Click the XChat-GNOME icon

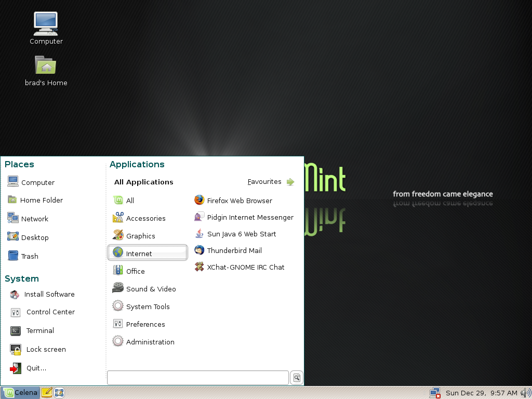[199, 267]
